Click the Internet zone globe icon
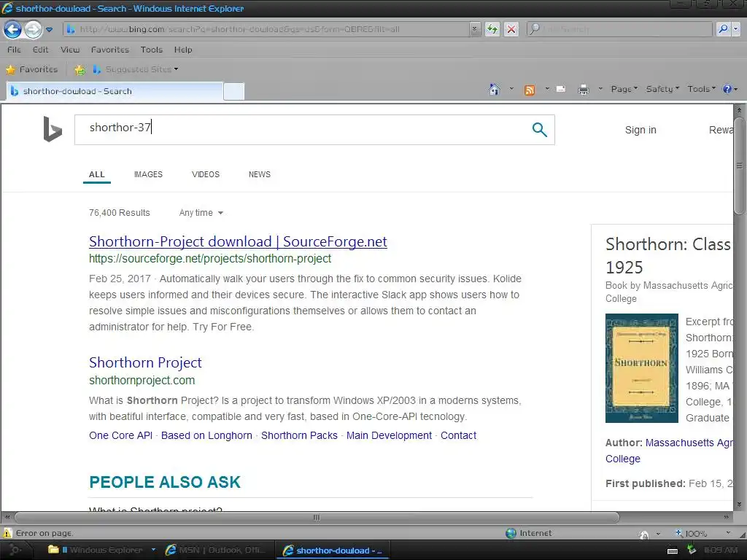Screen dimensions: 747x560 (x=511, y=533)
